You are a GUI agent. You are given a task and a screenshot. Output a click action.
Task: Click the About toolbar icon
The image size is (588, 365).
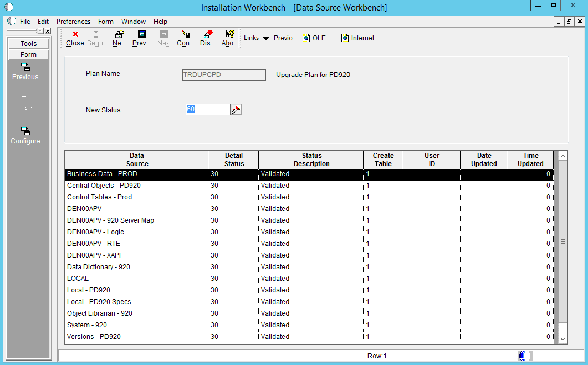coord(229,34)
